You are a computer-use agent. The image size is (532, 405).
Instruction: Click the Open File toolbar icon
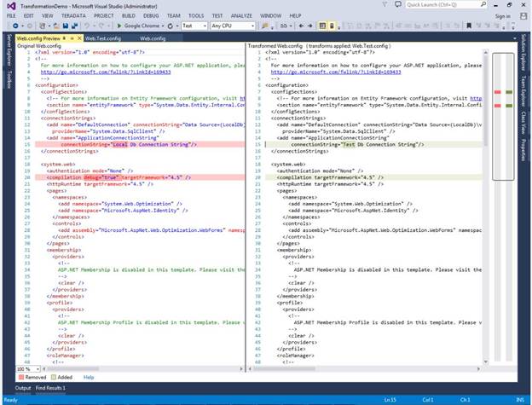click(56, 26)
